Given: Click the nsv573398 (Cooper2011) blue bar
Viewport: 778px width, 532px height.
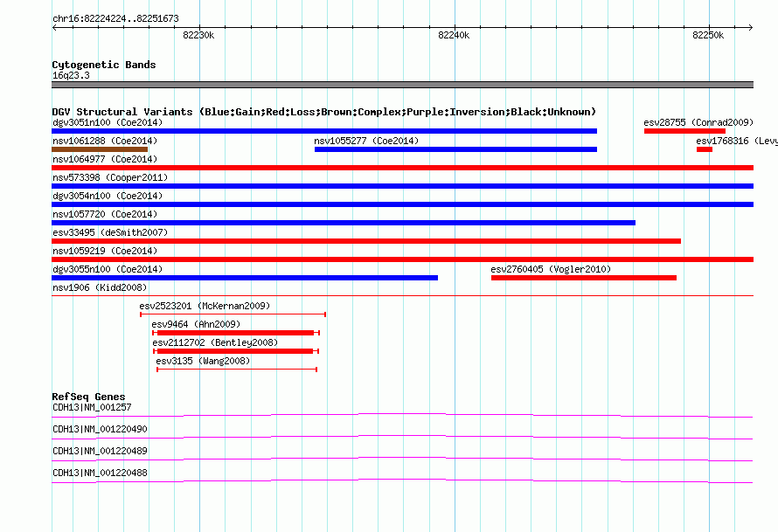Looking at the screenshot, I should point(402,186).
